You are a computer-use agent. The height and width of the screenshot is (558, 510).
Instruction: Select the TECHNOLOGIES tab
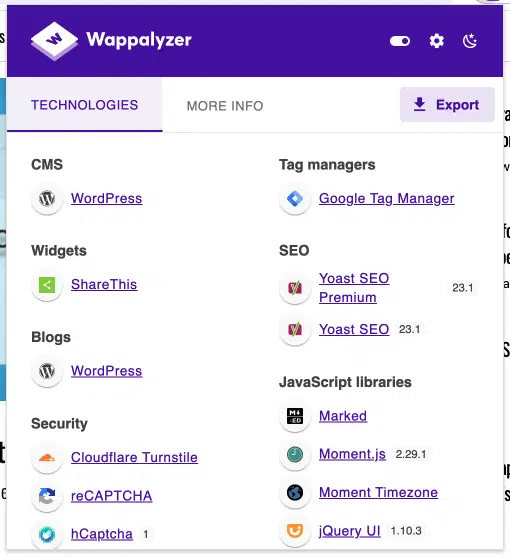(84, 105)
